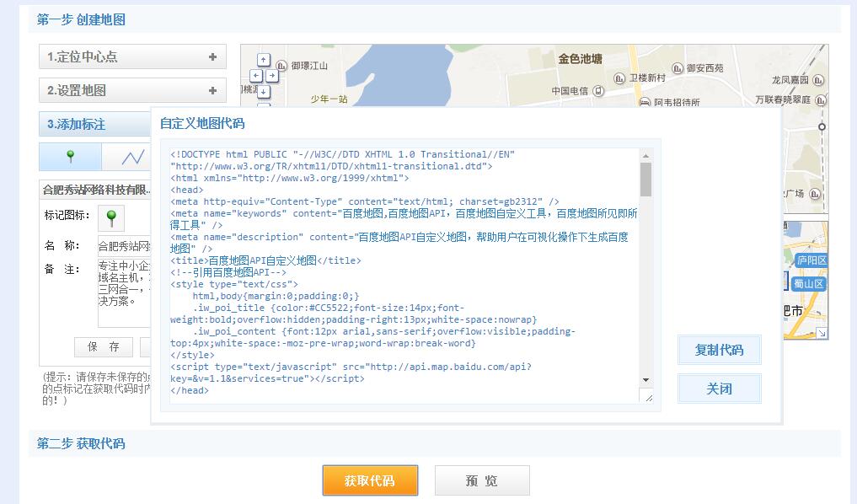Pan the map left with arrow button

pyautogui.click(x=256, y=75)
